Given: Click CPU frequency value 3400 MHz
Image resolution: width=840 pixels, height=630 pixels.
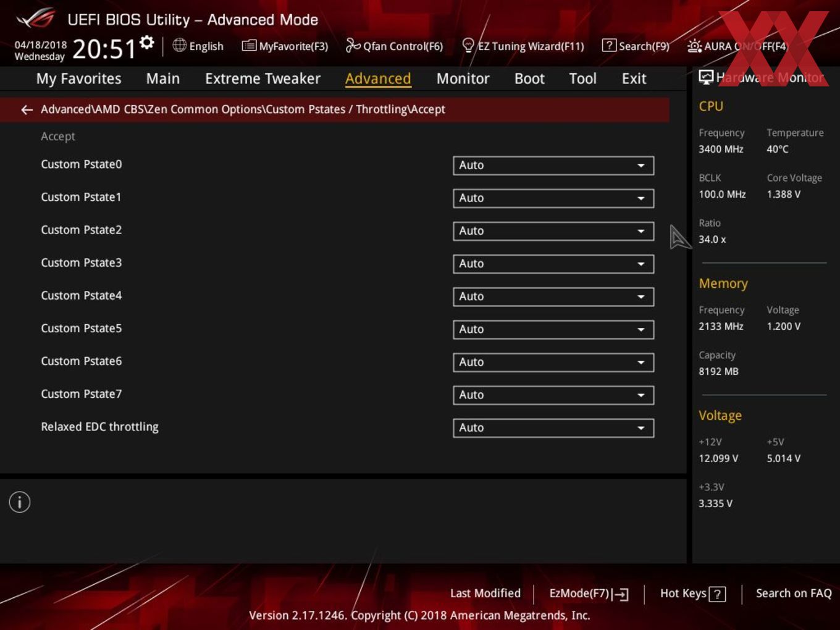Looking at the screenshot, I should (721, 149).
